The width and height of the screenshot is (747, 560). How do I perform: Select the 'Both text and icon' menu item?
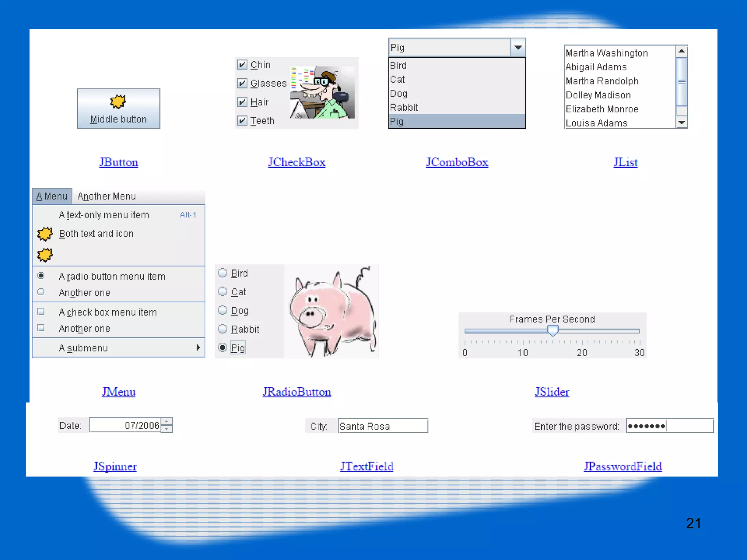[x=96, y=234]
